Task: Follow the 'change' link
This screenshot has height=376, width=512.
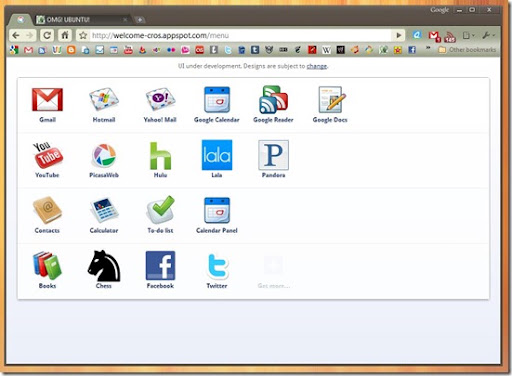Action: (316, 66)
